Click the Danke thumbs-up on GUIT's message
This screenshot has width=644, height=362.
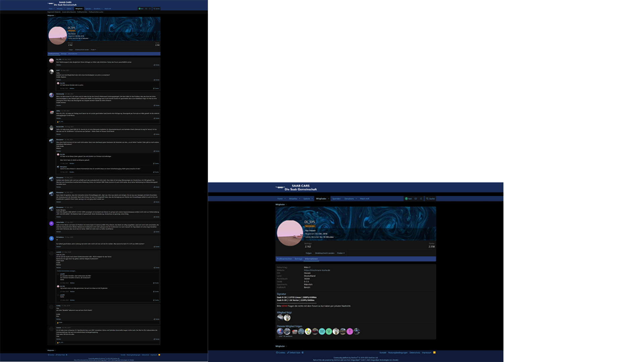tap(157, 80)
